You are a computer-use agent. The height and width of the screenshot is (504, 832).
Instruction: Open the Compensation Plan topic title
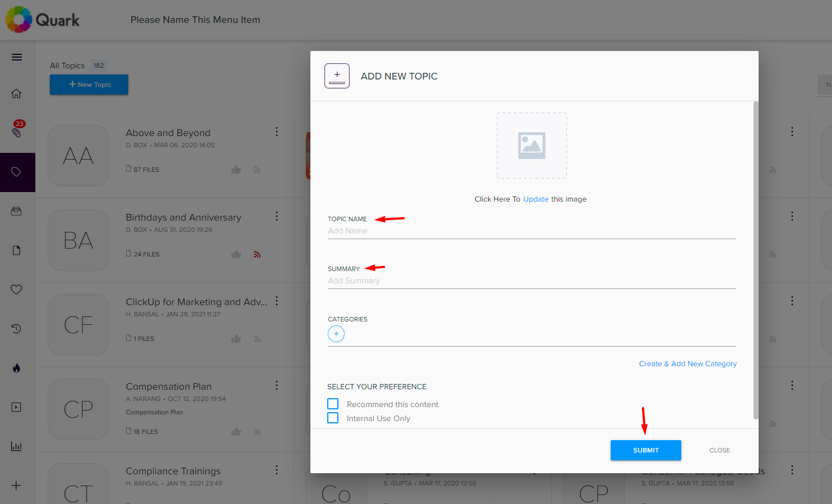(169, 386)
